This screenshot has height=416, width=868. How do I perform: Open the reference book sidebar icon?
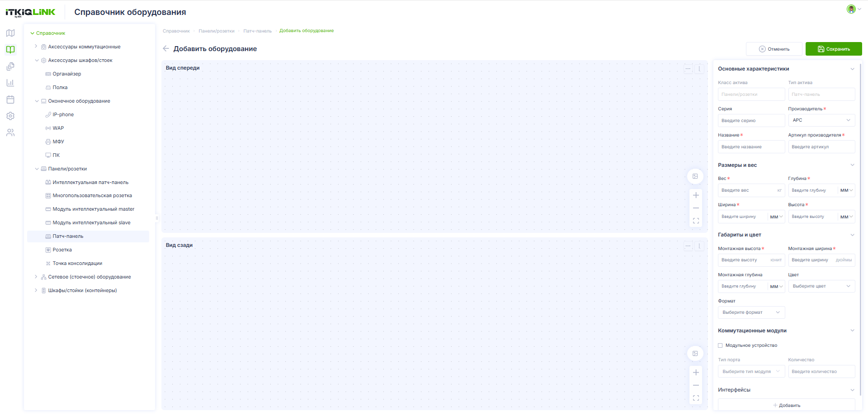click(10, 50)
